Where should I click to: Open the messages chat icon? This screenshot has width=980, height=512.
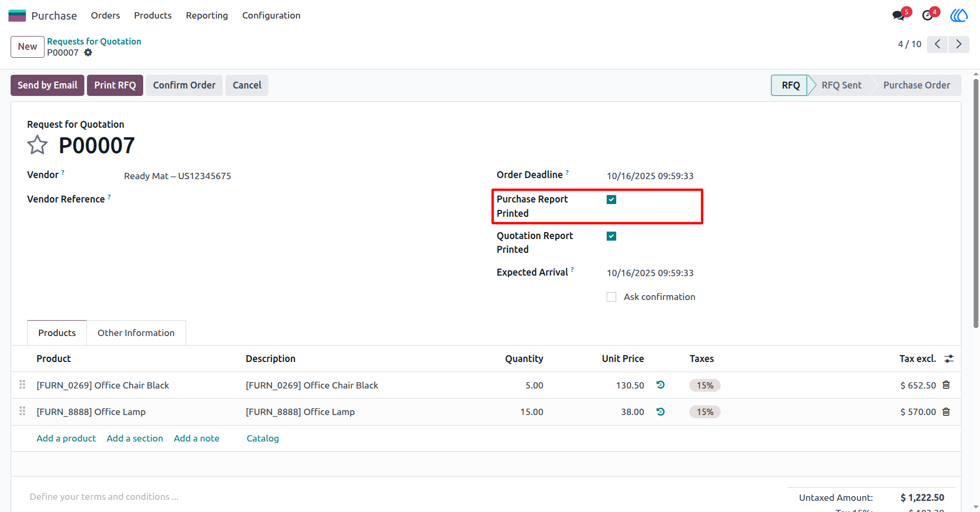pyautogui.click(x=898, y=15)
